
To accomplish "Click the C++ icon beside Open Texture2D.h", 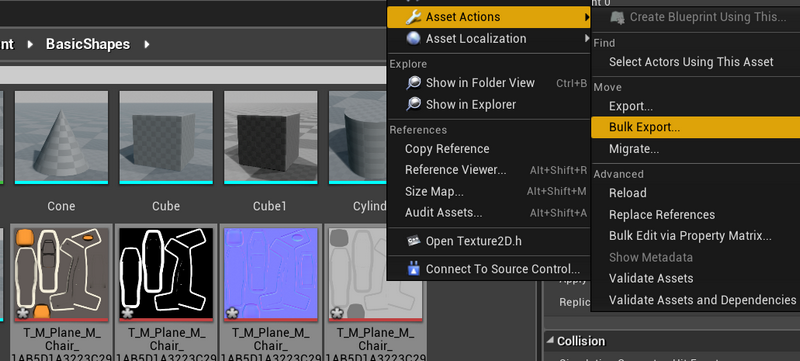I will click(x=413, y=241).
